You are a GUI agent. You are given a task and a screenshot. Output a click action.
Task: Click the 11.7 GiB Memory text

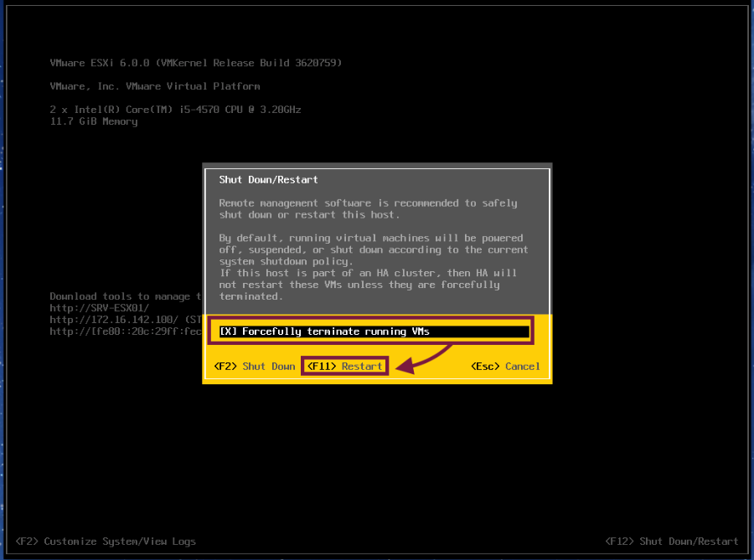pyautogui.click(x=94, y=121)
